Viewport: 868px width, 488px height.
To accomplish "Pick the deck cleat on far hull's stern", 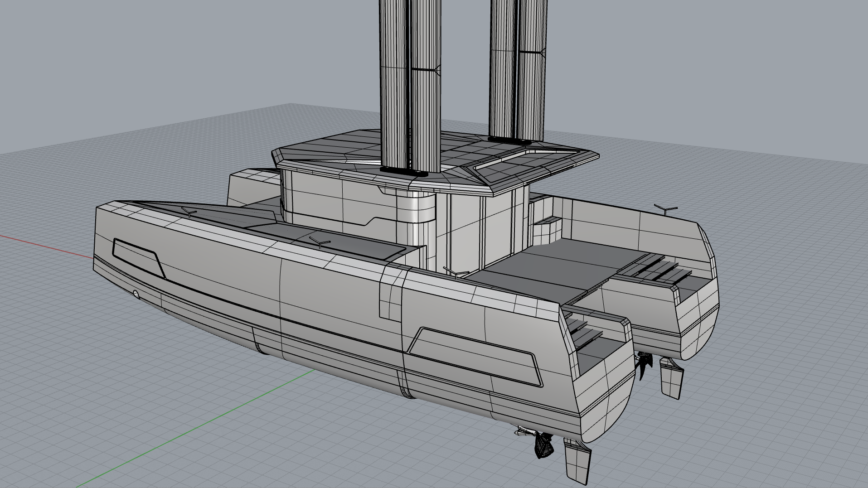I will tap(665, 209).
